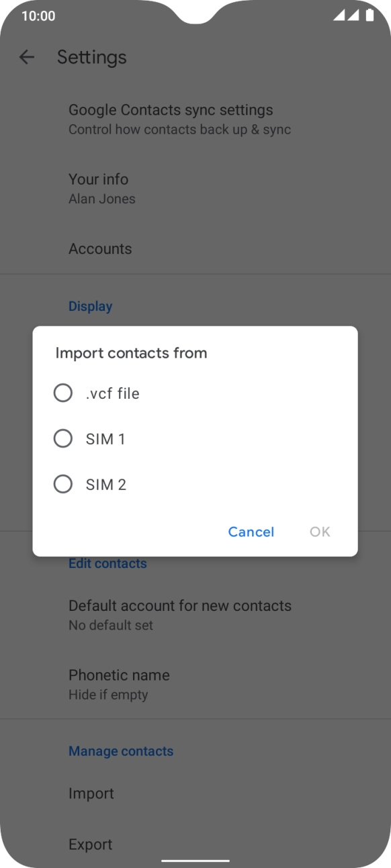The width and height of the screenshot is (391, 868).
Task: Tap the battery icon in status bar
Action: coord(370,15)
